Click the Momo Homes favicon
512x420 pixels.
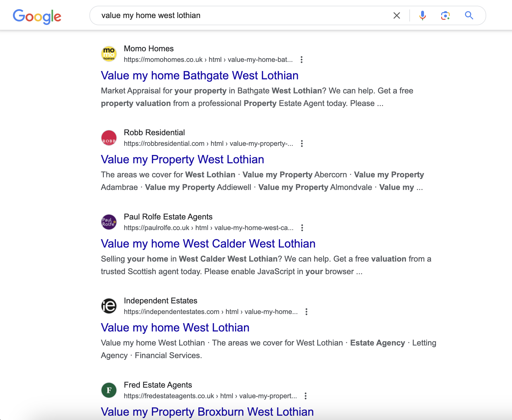click(109, 54)
